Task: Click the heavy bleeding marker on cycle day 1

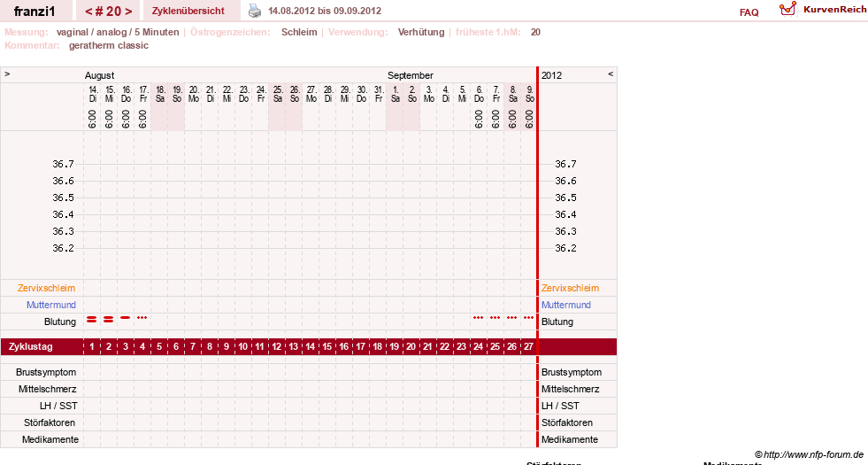Action: point(92,319)
